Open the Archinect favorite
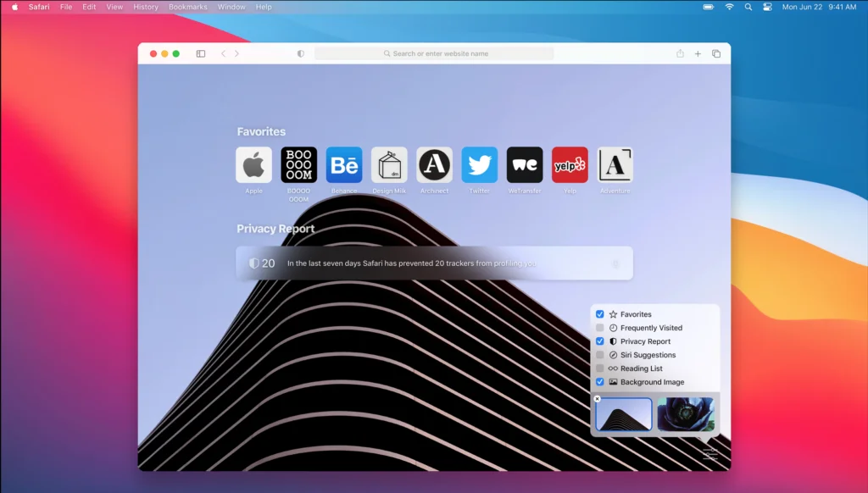 pos(434,165)
